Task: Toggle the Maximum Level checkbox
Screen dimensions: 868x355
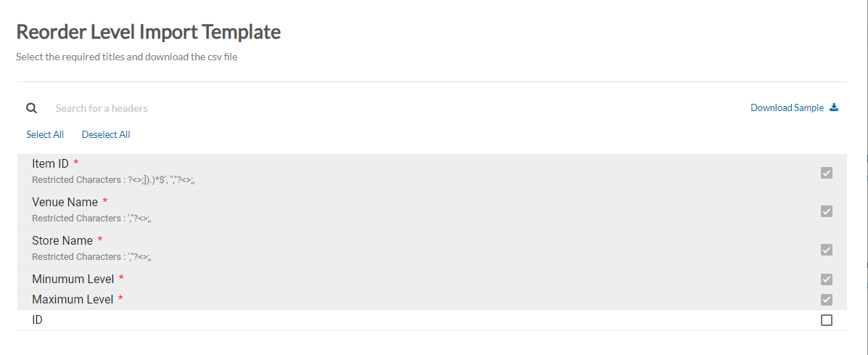Action: click(827, 300)
